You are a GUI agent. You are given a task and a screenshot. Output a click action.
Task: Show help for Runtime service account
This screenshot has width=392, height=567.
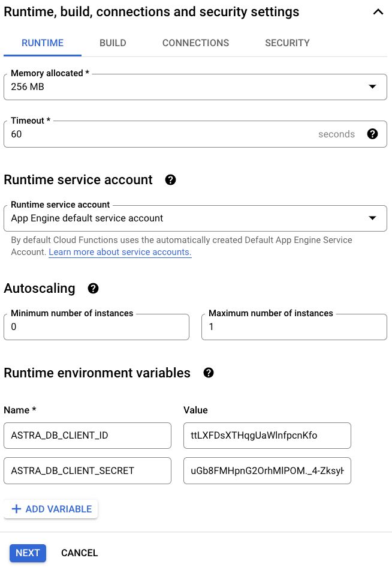pos(171,180)
